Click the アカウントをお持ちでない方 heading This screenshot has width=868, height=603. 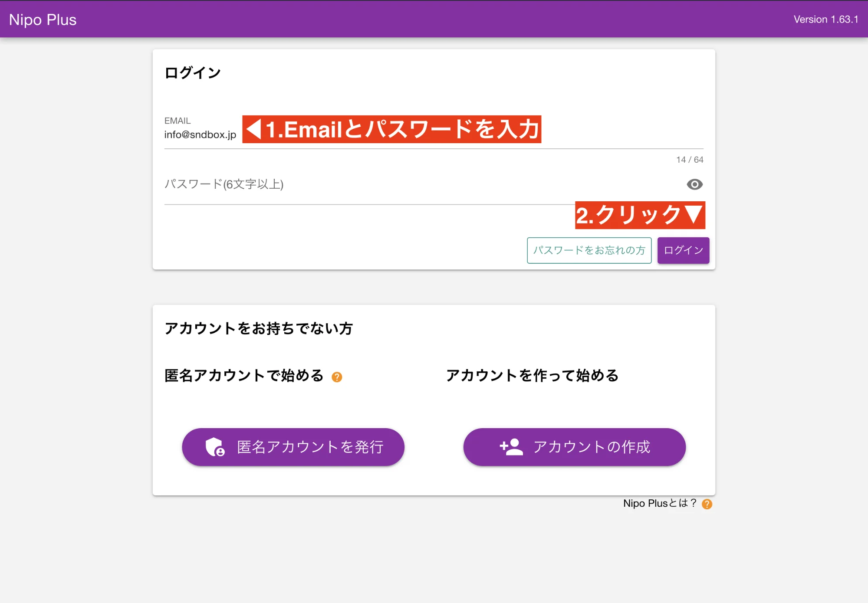pos(259,328)
